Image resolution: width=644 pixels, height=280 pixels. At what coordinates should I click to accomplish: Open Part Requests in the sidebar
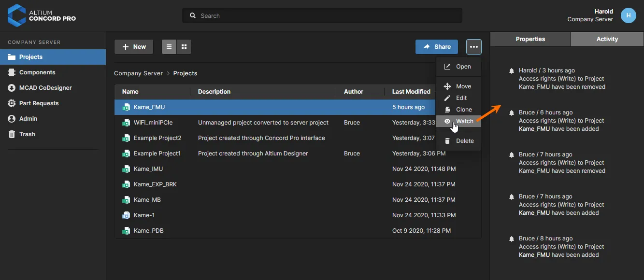[53, 103]
